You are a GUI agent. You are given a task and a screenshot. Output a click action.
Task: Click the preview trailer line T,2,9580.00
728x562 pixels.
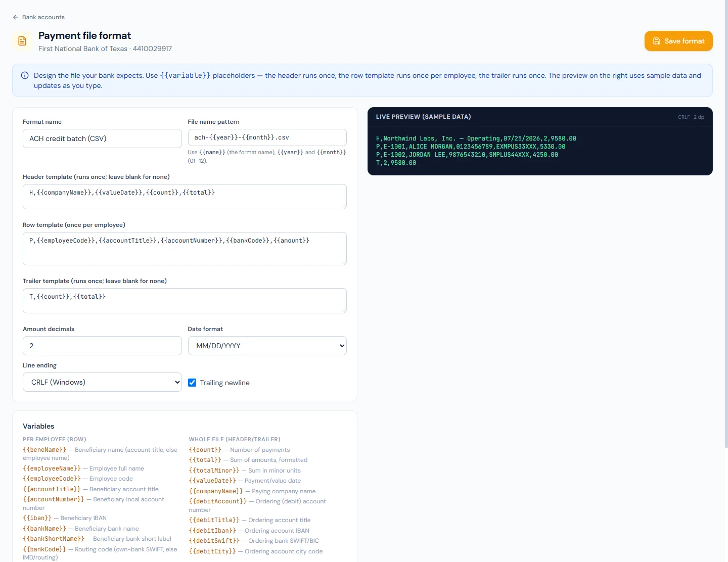coord(396,163)
